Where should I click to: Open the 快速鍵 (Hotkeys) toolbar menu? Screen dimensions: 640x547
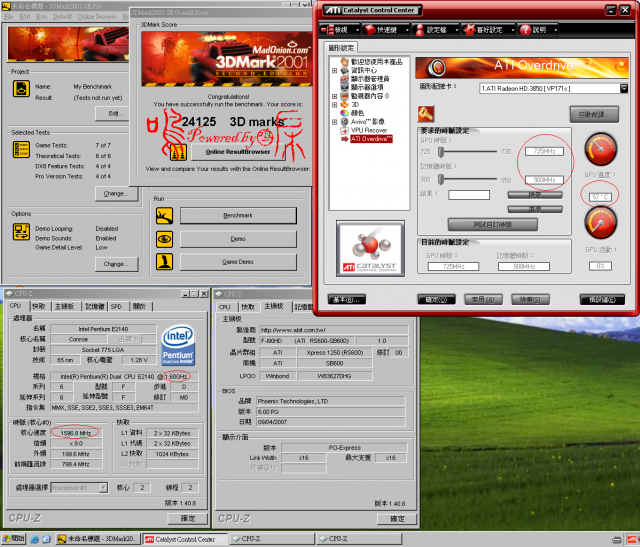tap(386, 30)
